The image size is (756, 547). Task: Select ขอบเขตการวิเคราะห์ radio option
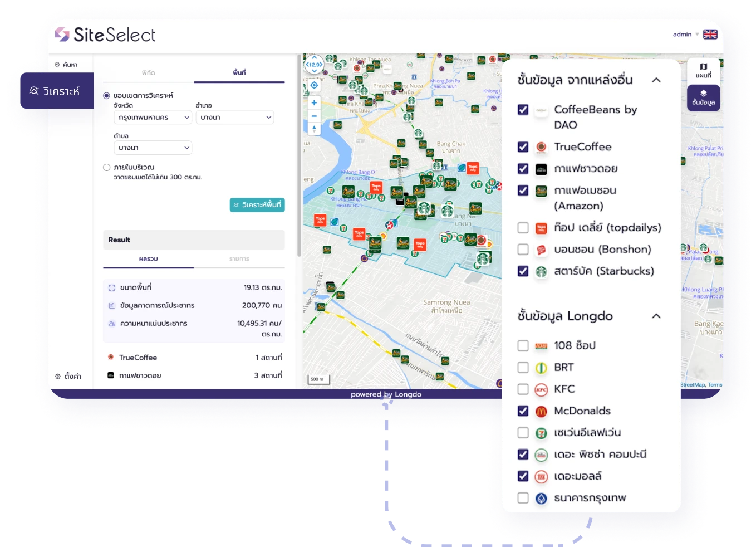[x=106, y=96]
